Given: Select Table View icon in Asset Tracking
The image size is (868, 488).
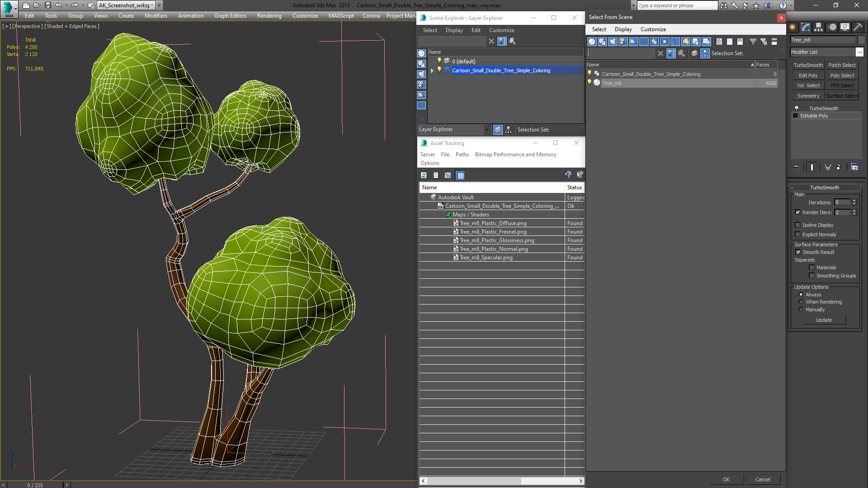Looking at the screenshot, I should coord(460,175).
